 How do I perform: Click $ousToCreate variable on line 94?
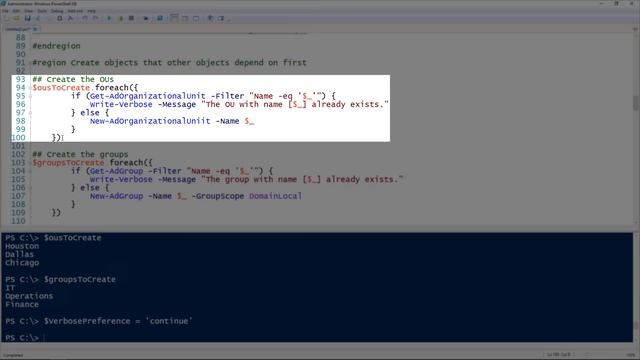click(x=61, y=88)
